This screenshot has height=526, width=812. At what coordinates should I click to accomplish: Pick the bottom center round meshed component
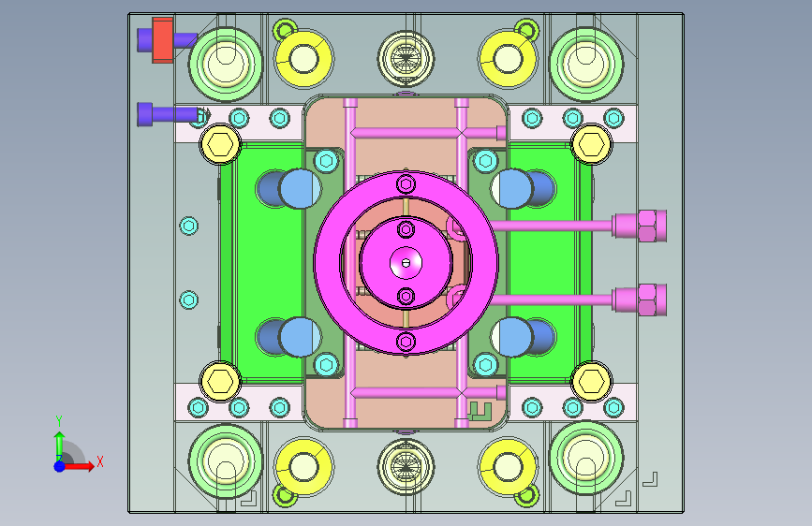coord(406,467)
